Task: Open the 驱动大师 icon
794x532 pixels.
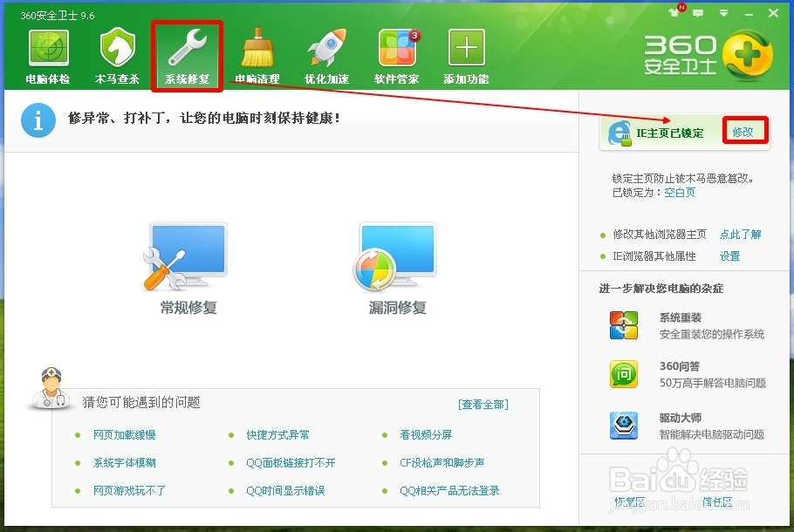Action: [x=624, y=426]
